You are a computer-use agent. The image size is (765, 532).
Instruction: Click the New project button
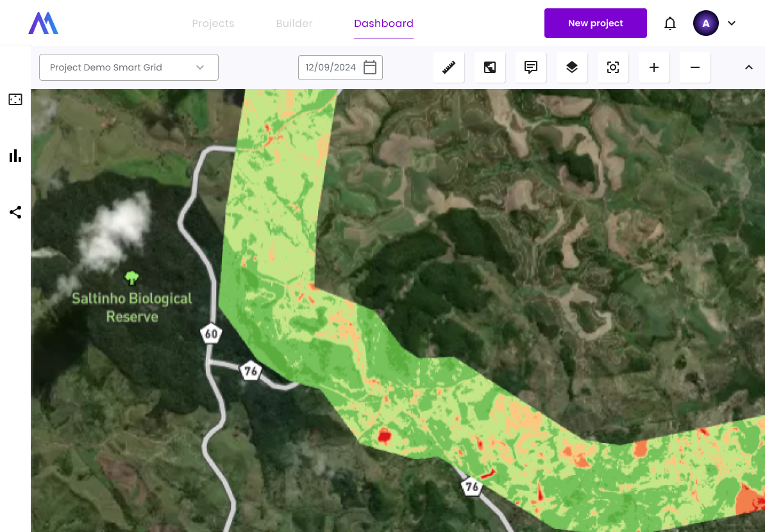[x=595, y=24]
